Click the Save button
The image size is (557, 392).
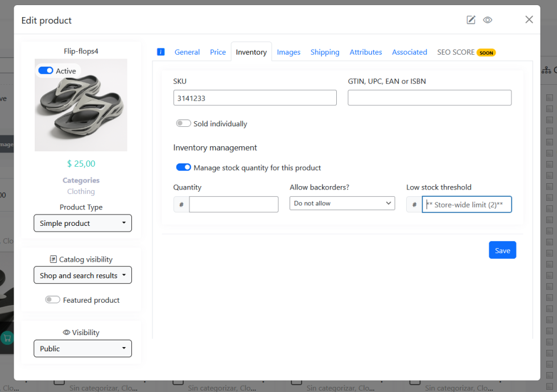pos(502,250)
